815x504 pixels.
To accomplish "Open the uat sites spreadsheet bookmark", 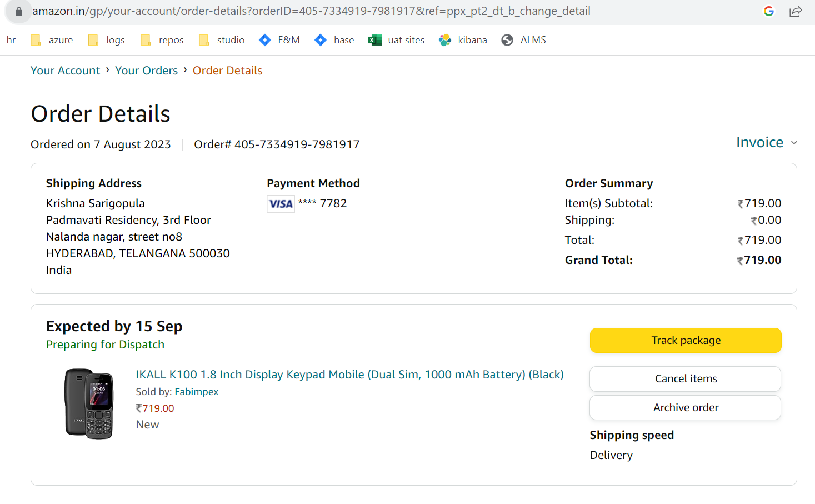I will (x=397, y=40).
